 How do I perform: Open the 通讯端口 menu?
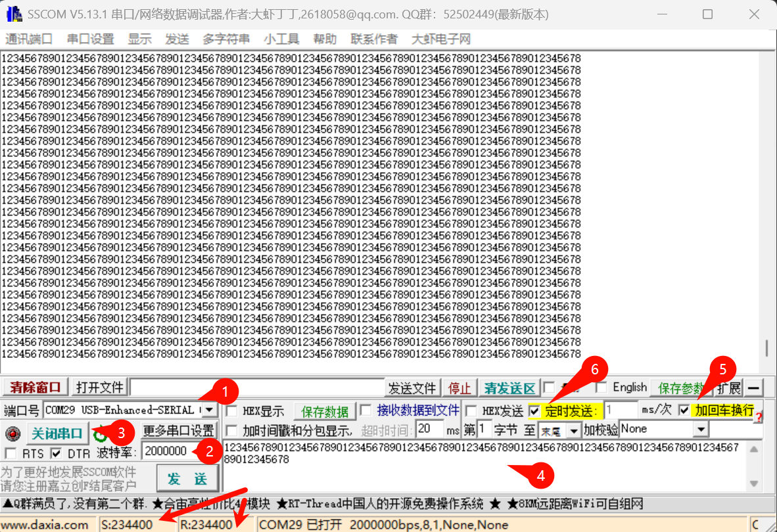click(x=29, y=39)
